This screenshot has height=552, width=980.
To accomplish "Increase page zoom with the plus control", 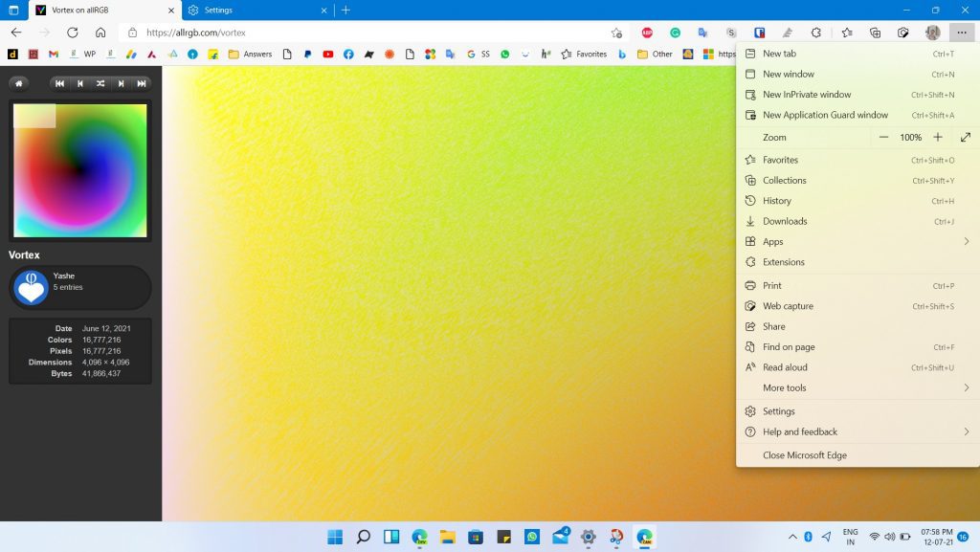I will (x=938, y=137).
